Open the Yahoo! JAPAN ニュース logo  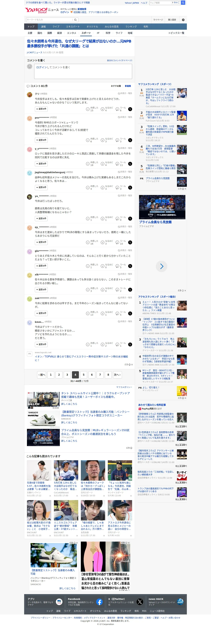(42, 10)
